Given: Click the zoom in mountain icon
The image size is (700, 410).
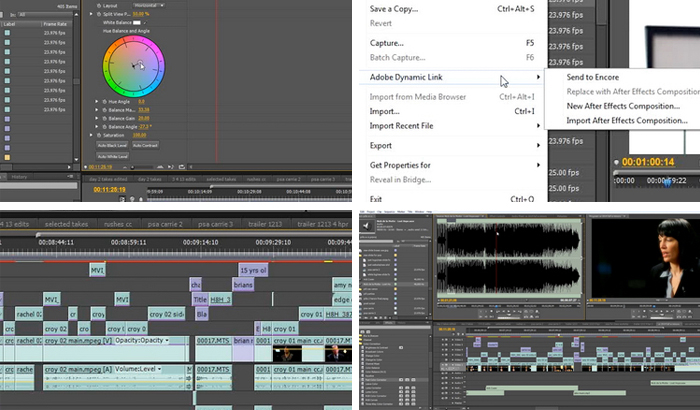Looking at the screenshot, I should point(160,167).
